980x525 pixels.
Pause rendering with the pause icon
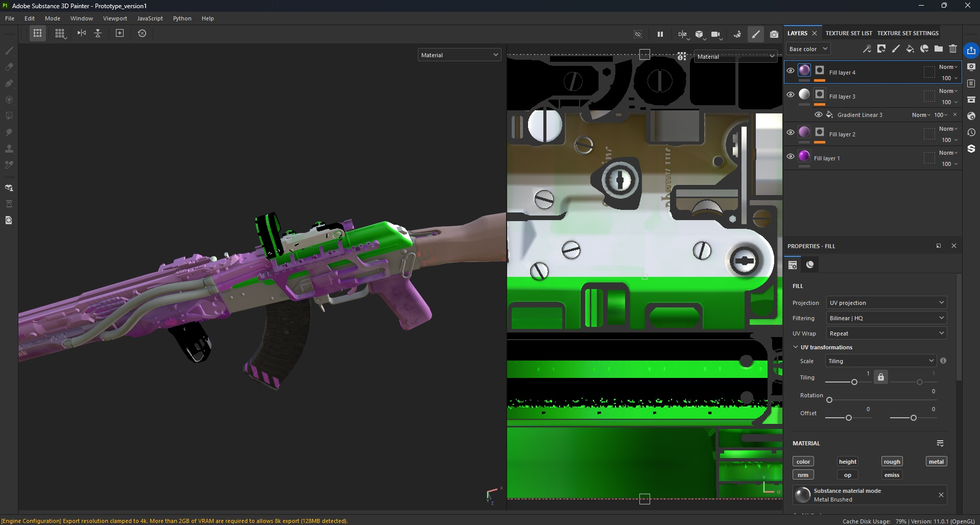660,34
